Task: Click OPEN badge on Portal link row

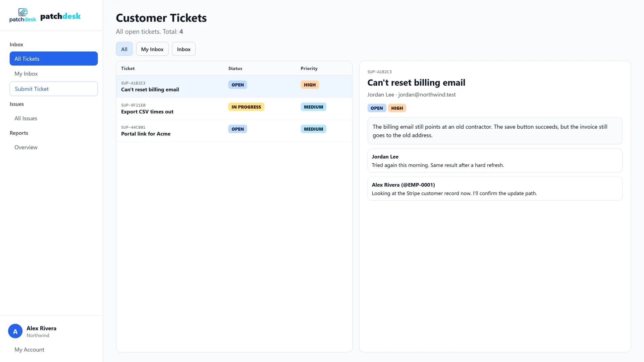Action: point(237,129)
